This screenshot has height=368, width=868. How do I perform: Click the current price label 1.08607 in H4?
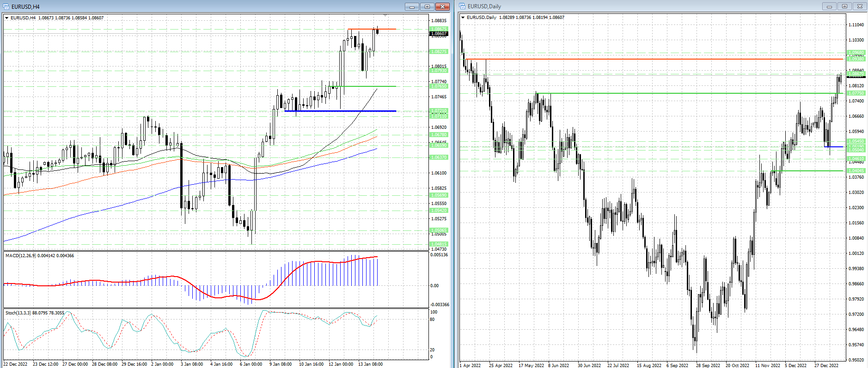point(439,34)
